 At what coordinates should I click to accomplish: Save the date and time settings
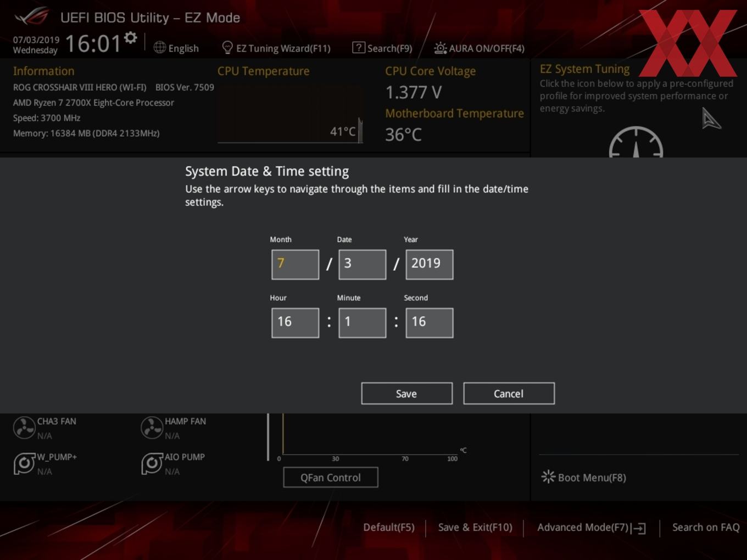coord(406,394)
